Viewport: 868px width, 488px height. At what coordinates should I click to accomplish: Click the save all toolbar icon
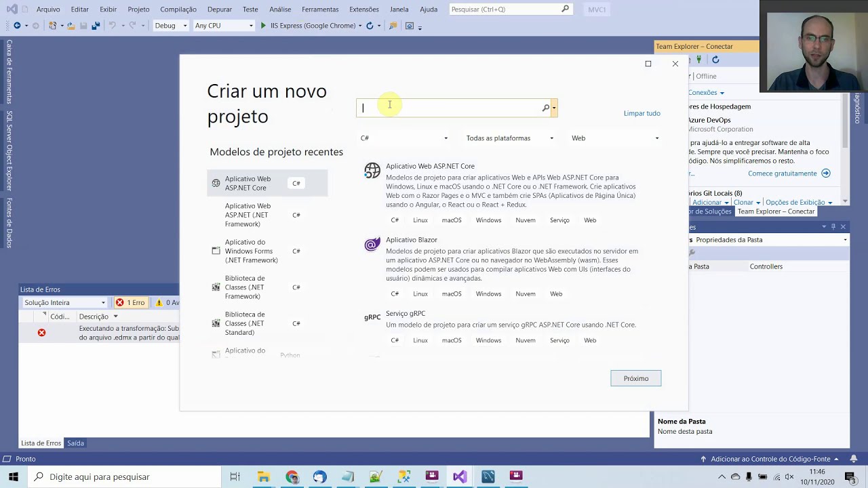pyautogui.click(x=96, y=26)
